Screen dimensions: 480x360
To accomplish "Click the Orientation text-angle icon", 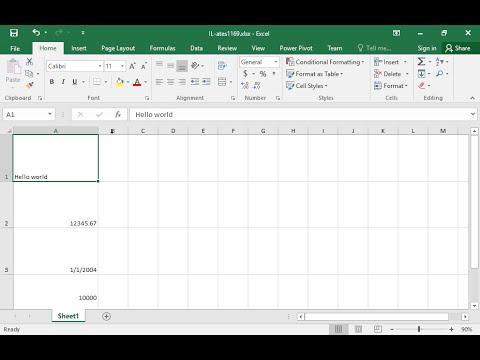I will tap(195, 65).
